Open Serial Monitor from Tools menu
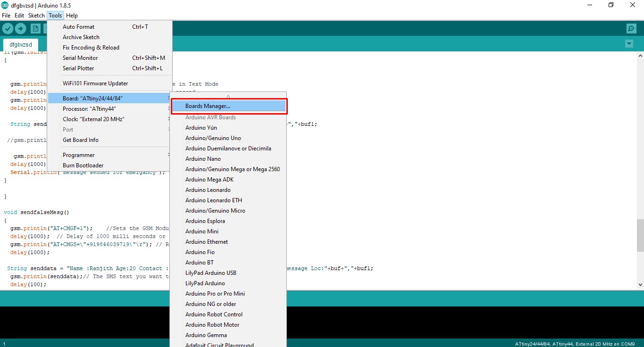 coord(109,58)
